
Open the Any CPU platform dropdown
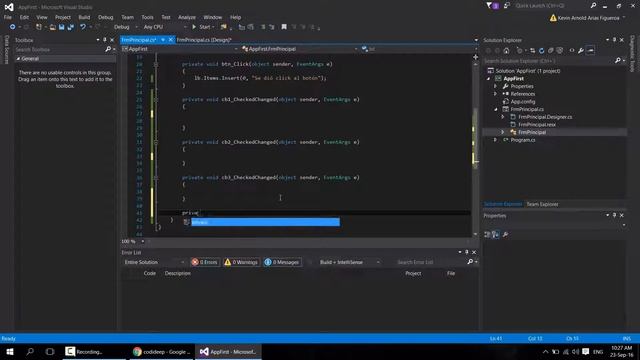(x=165, y=27)
